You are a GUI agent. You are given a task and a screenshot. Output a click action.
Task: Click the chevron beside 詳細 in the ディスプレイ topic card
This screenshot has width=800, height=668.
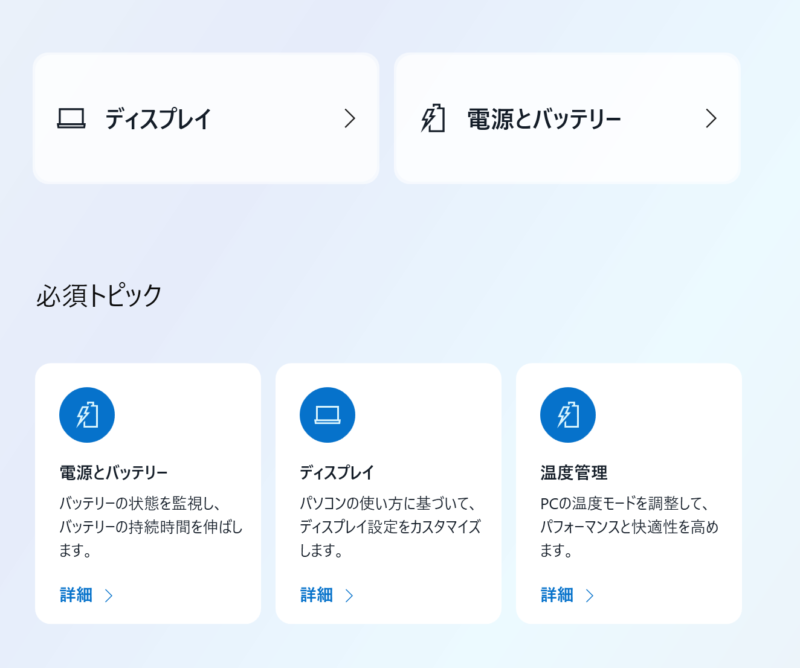(349, 596)
